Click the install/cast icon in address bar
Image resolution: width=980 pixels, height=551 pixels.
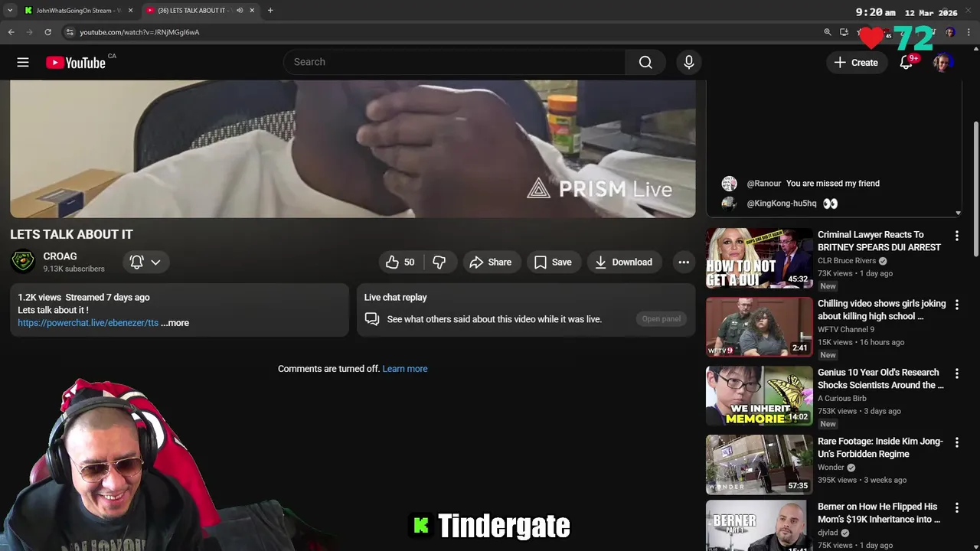tap(844, 32)
